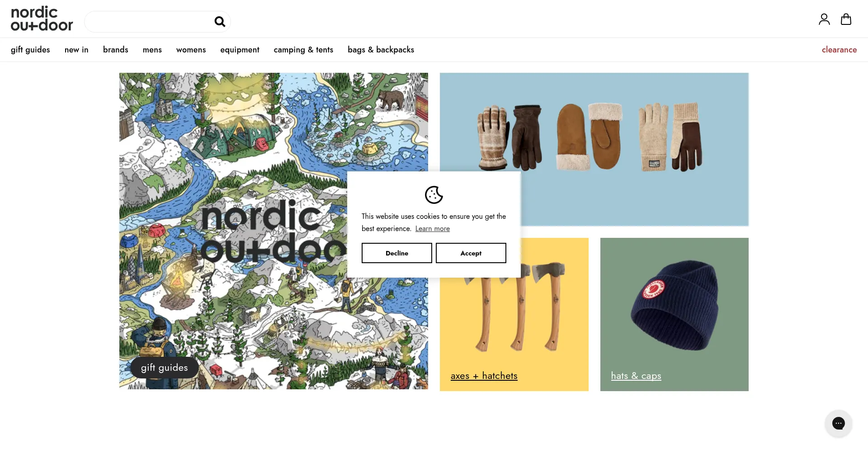Go to the clearance section
Screen dimensions: 868x449
click(x=839, y=50)
